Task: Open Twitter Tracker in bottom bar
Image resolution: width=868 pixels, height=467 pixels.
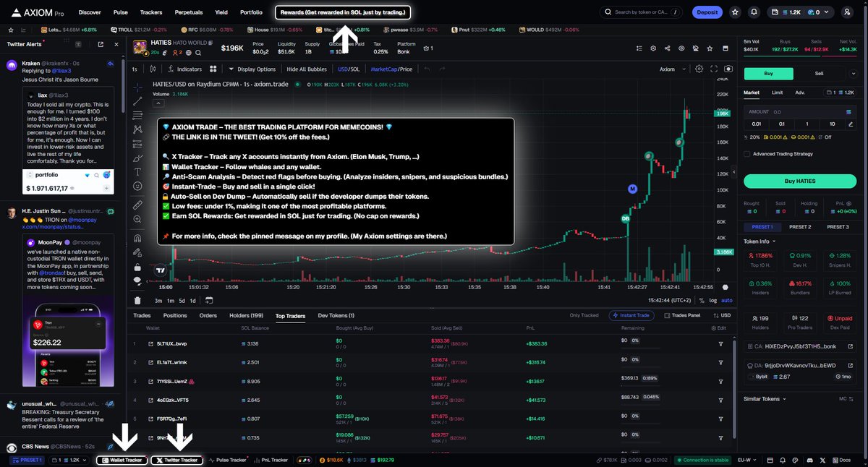Action: click(176, 460)
